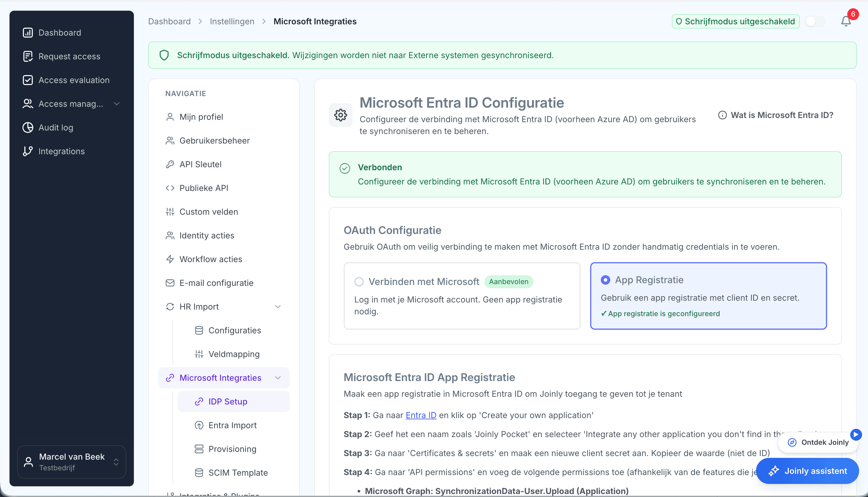Click the Custom velden sliders icon
Screen dimensions: 868x497
[x=170, y=212]
